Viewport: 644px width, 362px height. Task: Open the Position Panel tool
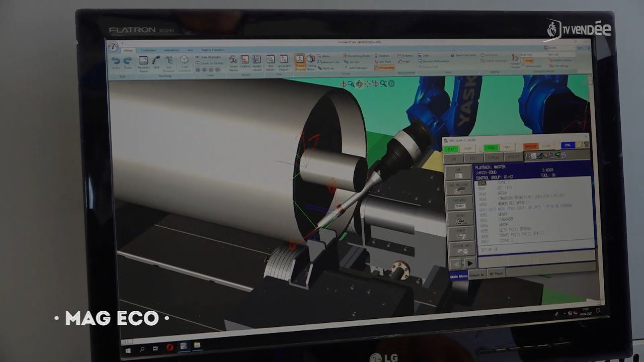coord(143,61)
